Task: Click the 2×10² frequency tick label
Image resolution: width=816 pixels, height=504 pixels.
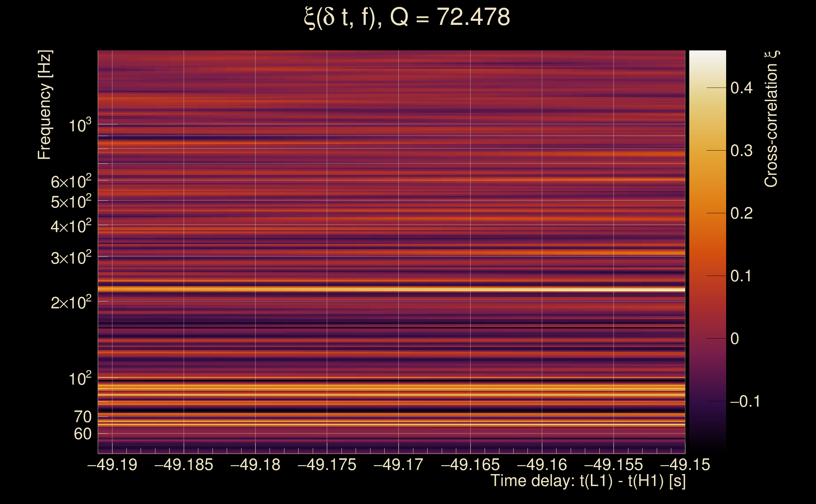Action: tap(71, 303)
